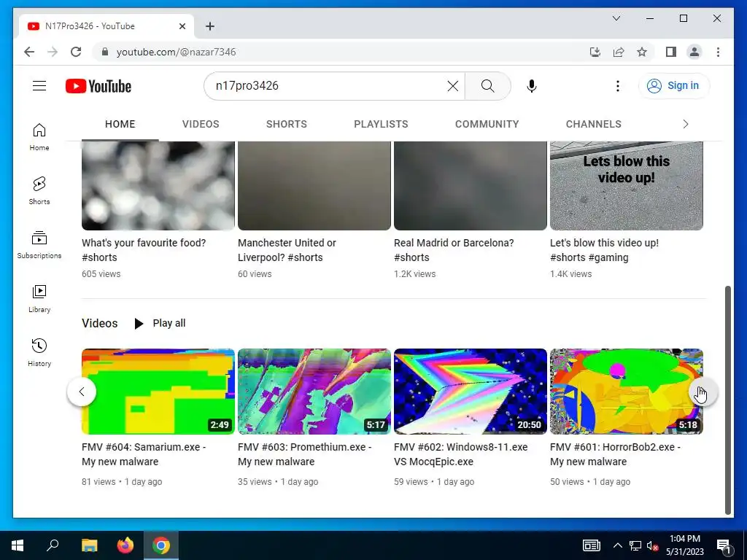The image size is (747, 560).
Task: Open the Chrome profile avatar
Action: (694, 52)
